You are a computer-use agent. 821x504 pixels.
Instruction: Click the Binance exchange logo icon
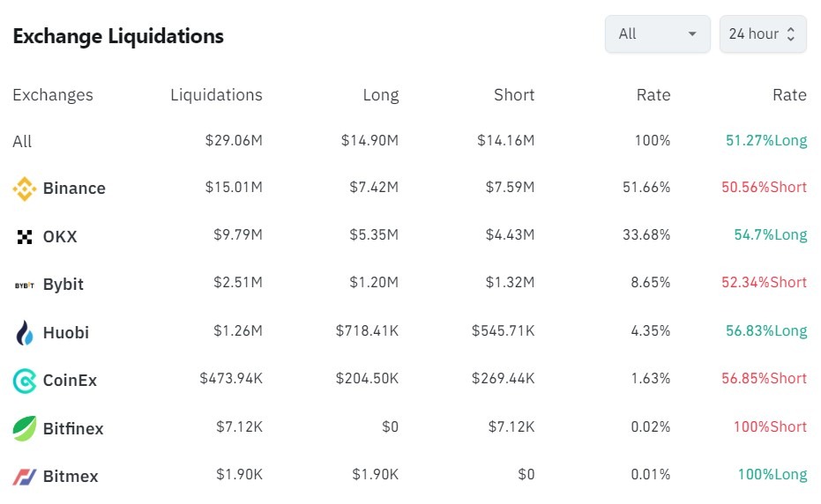(24, 189)
